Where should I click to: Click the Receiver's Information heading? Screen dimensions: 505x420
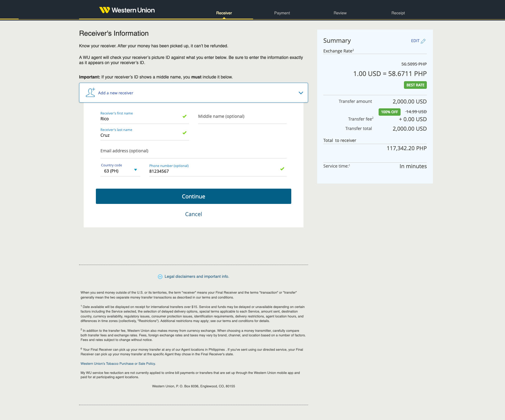(x=114, y=33)
